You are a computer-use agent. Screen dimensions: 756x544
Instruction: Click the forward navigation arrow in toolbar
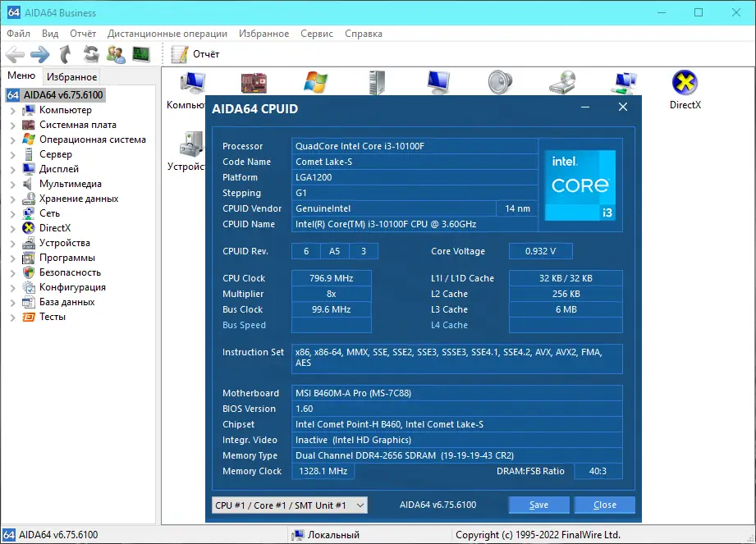click(40, 54)
